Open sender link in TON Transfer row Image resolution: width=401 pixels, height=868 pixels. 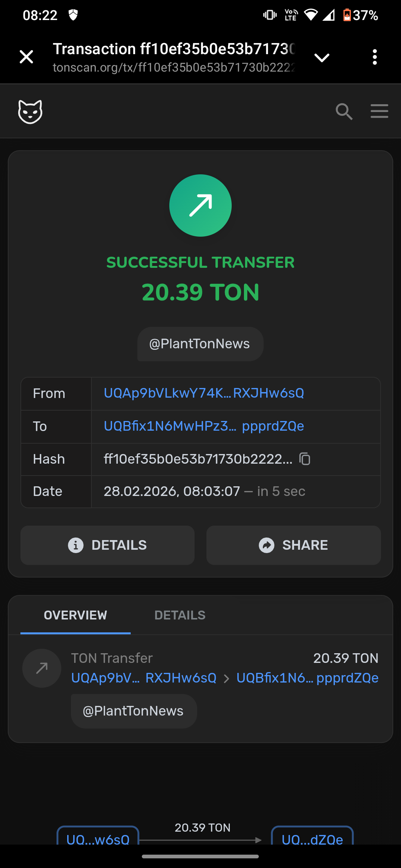click(144, 678)
